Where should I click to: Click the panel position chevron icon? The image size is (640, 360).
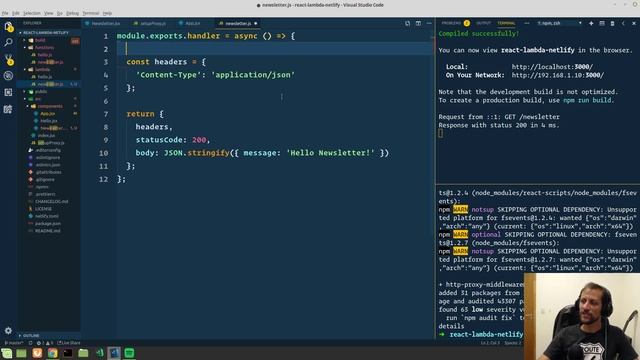click(x=623, y=23)
